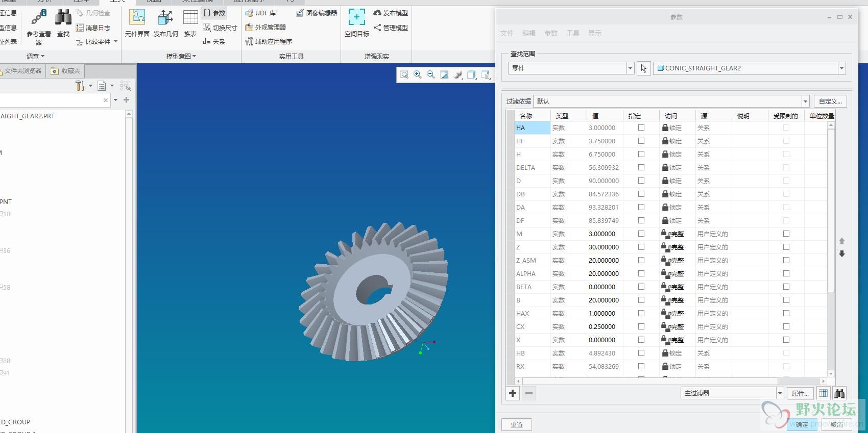Toggle 受限制的 checkbox for parameter M
Image resolution: width=868 pixels, height=433 pixels.
[786, 234]
